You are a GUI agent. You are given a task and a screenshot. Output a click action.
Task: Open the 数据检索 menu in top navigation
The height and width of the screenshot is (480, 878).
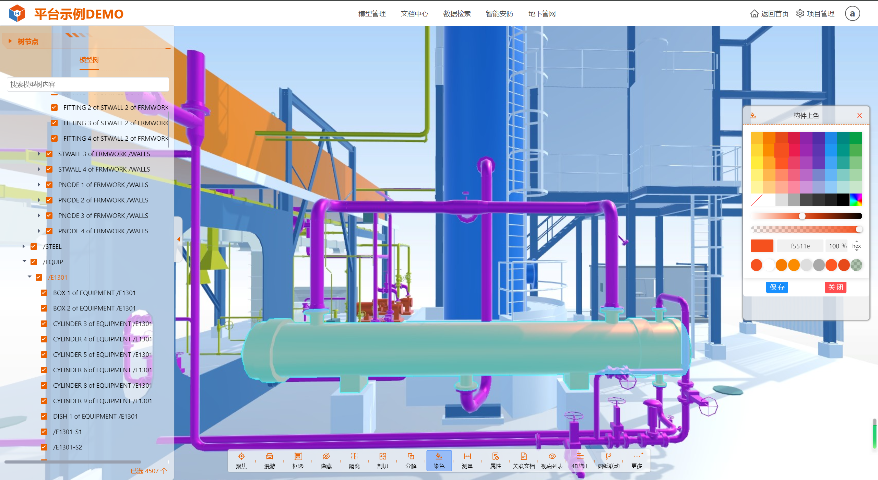457,14
